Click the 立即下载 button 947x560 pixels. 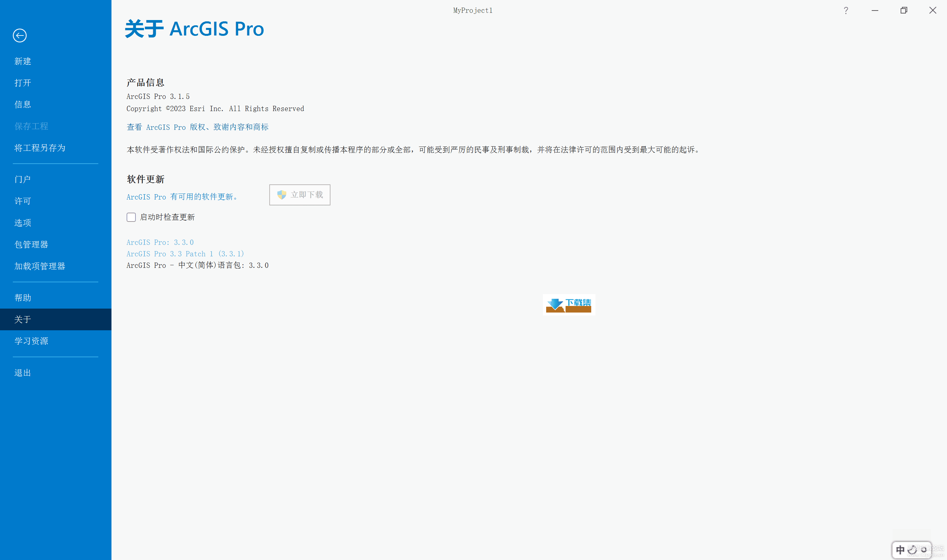[x=300, y=195]
